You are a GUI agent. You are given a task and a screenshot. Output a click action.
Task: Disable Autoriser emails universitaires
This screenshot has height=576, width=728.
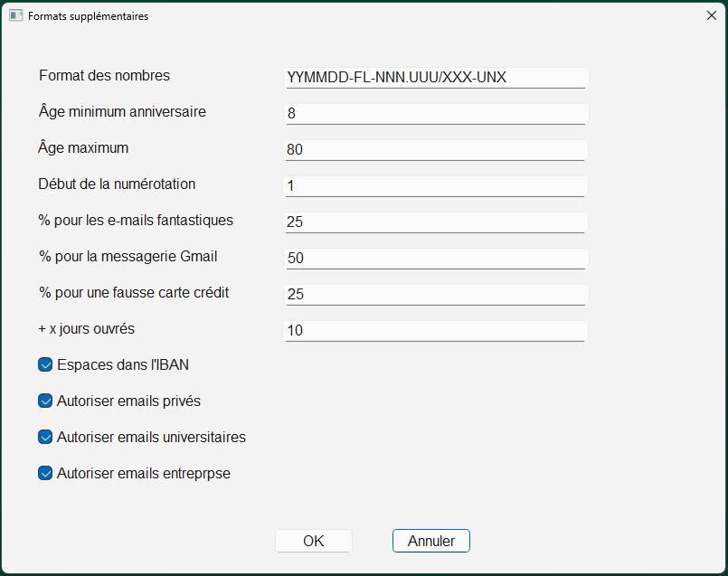click(x=45, y=438)
